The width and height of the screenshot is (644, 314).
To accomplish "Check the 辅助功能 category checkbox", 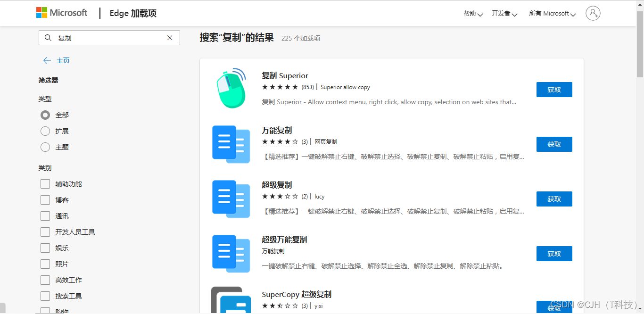I will [45, 184].
